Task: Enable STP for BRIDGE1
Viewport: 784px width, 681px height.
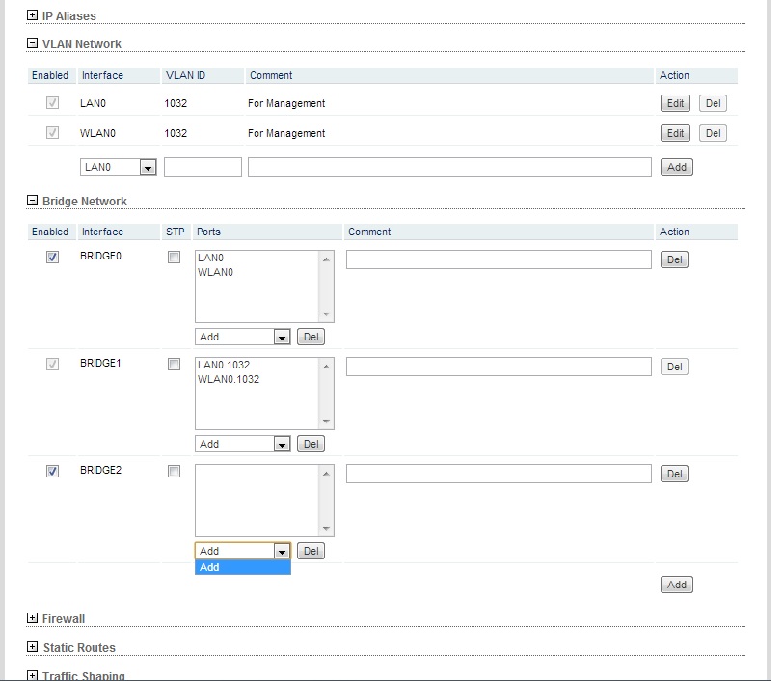Action: click(x=174, y=365)
